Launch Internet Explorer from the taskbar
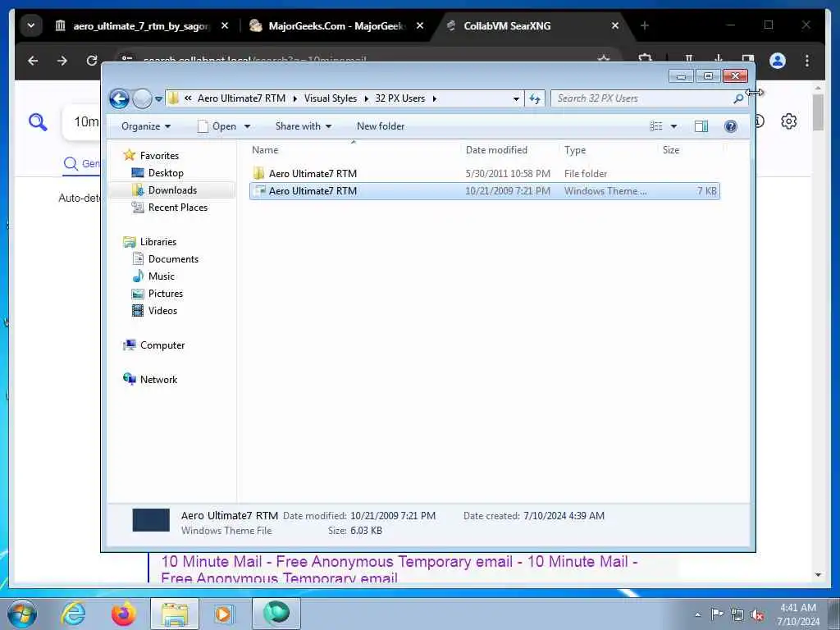 click(x=73, y=614)
